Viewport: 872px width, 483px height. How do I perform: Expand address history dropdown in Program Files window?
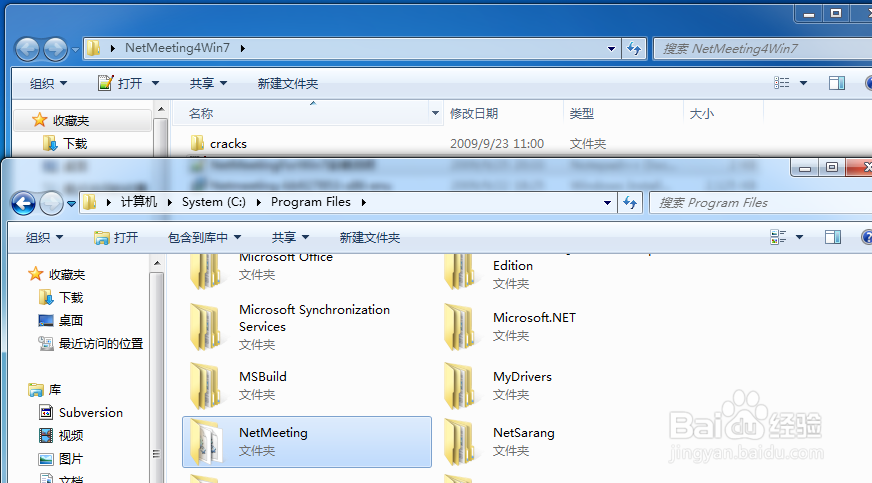(x=607, y=203)
